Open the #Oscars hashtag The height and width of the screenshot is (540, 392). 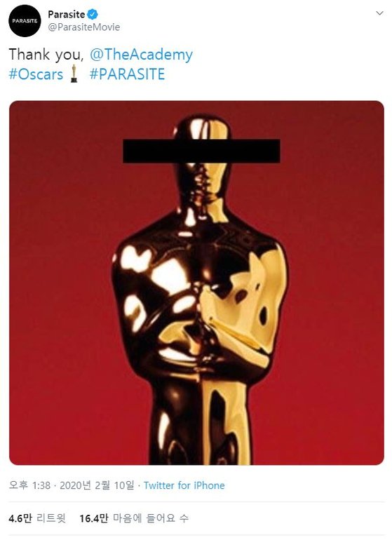(36, 74)
